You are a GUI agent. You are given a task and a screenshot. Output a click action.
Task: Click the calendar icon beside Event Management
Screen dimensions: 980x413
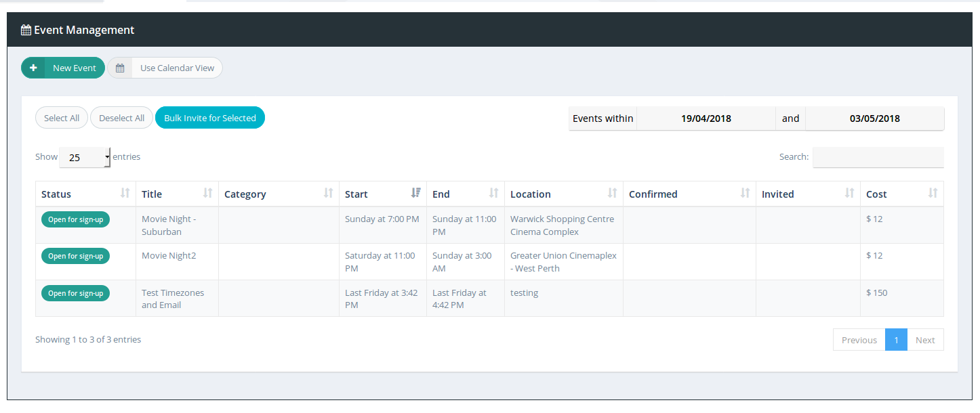coord(26,30)
